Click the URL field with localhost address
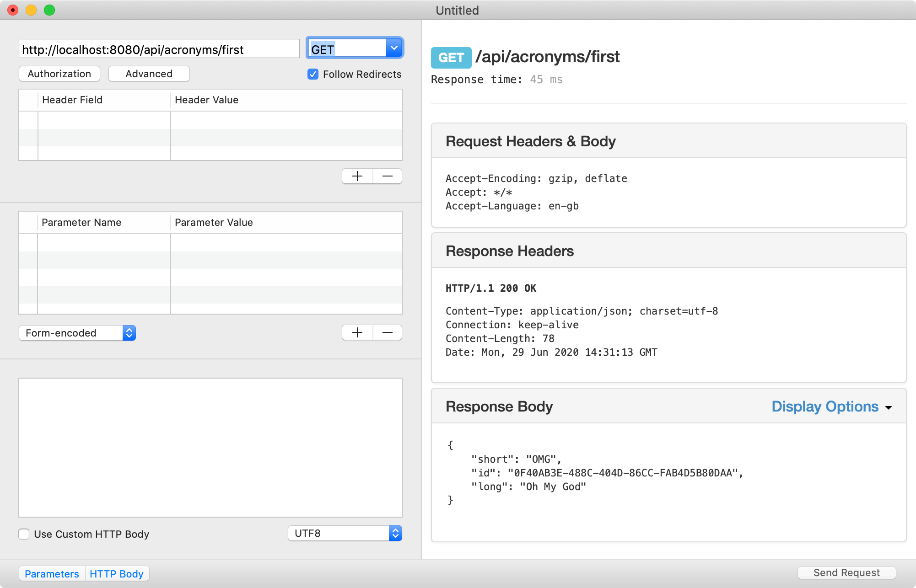Viewport: 916px width, 588px height. tap(159, 49)
